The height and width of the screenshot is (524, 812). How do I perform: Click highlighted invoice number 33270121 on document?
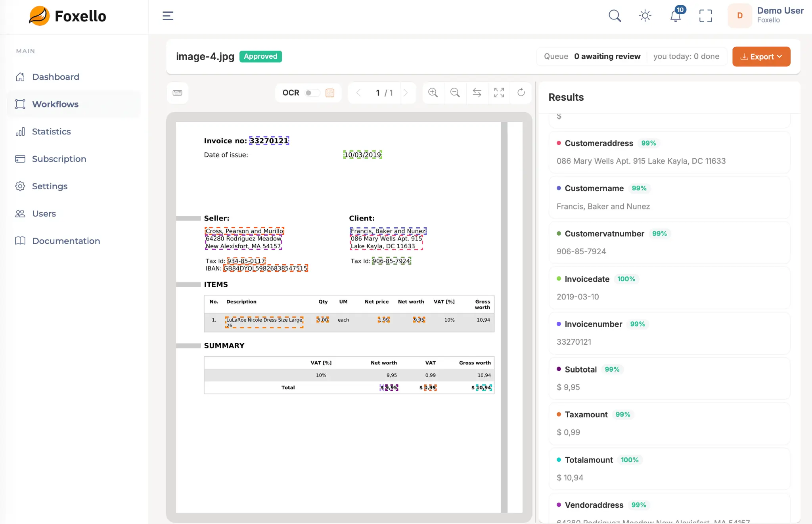coord(269,141)
